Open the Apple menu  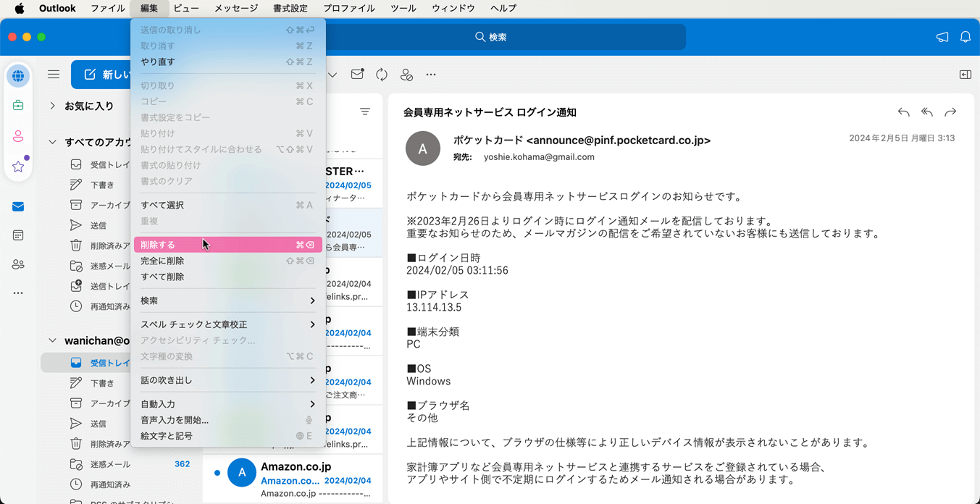tap(20, 9)
